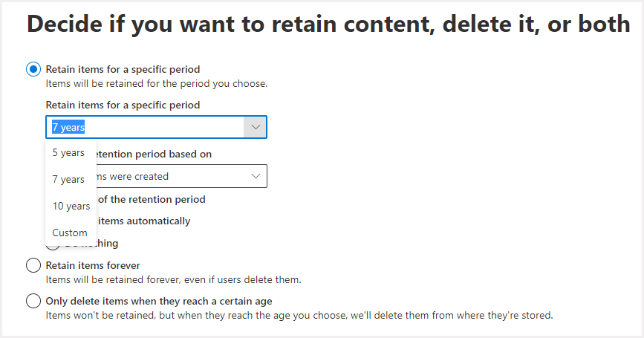Open the 'items were created' dropdown box
The image size is (644, 338).
pyautogui.click(x=178, y=176)
